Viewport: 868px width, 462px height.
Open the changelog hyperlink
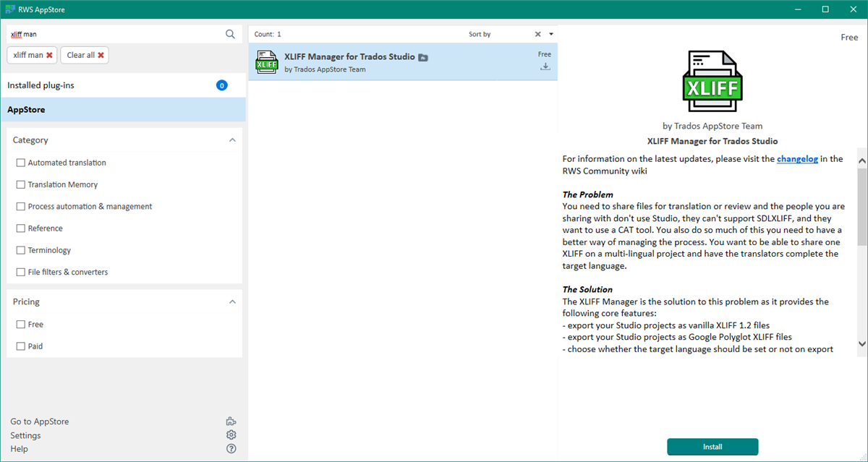point(797,159)
